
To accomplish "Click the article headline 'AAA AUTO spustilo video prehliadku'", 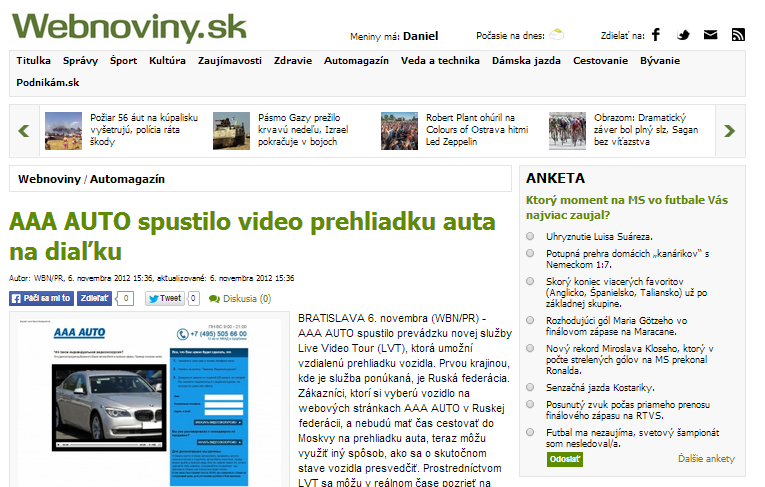I will 252,237.
